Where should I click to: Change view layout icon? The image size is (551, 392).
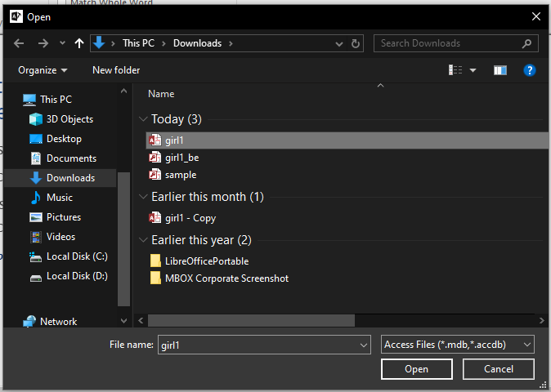[x=455, y=70]
